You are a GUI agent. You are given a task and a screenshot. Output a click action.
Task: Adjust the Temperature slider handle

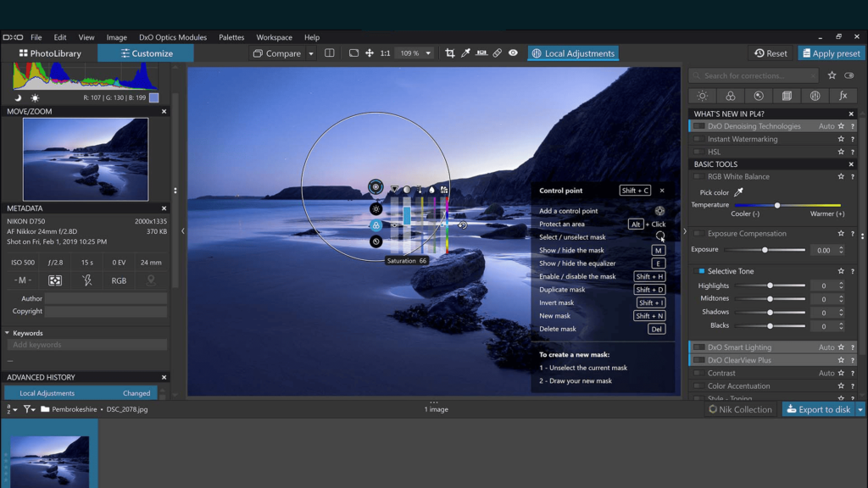(x=777, y=205)
